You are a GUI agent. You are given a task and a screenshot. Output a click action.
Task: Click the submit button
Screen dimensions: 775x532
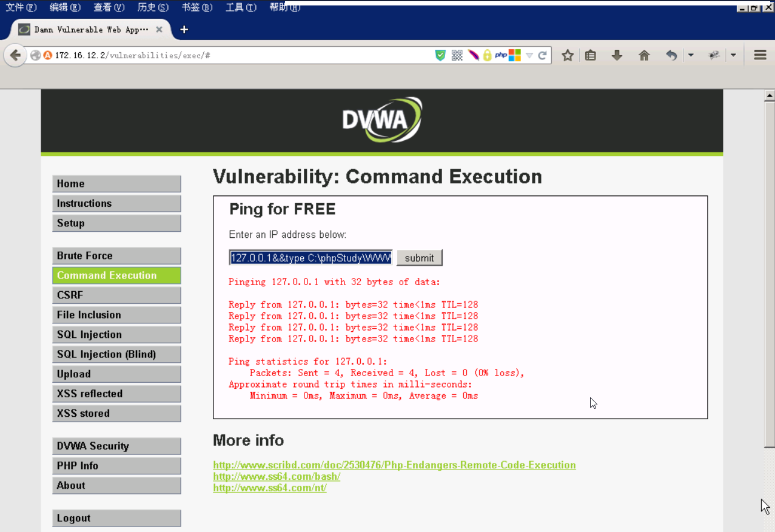[420, 258]
